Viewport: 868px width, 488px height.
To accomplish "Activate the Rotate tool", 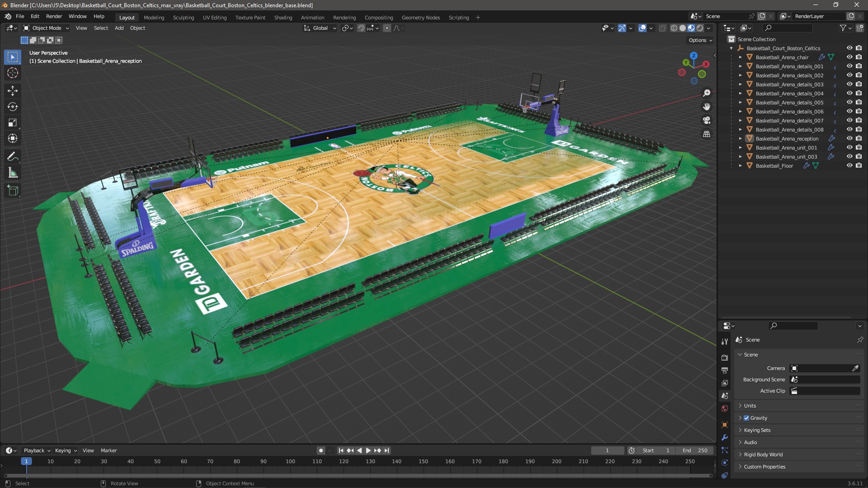I will pos(13,107).
